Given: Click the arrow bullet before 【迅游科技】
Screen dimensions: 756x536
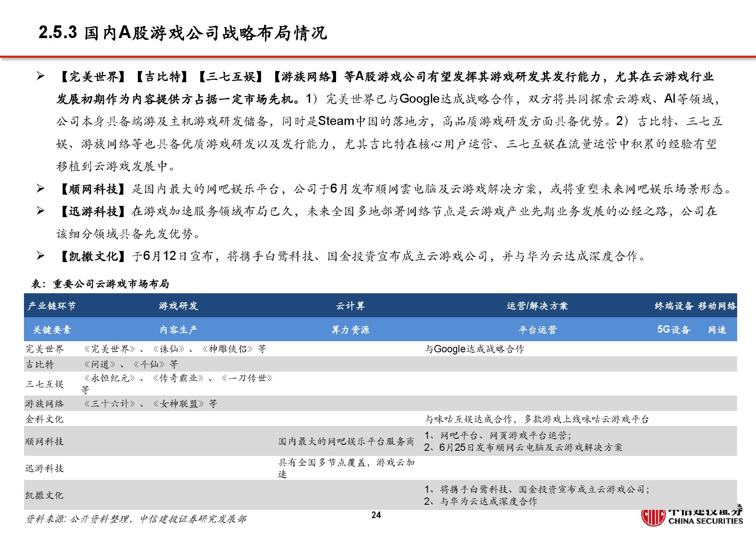Looking at the screenshot, I should [41, 211].
